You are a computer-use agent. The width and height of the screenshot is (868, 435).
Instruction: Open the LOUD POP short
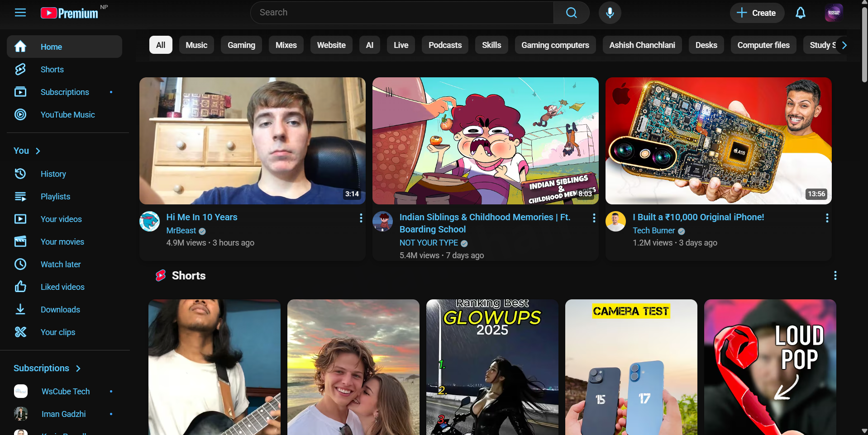point(770,367)
